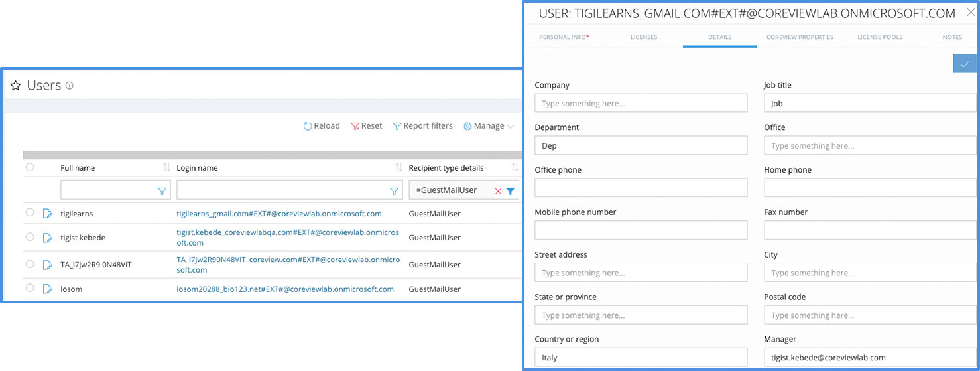
Task: Click Reload in the toolbar
Action: click(322, 126)
